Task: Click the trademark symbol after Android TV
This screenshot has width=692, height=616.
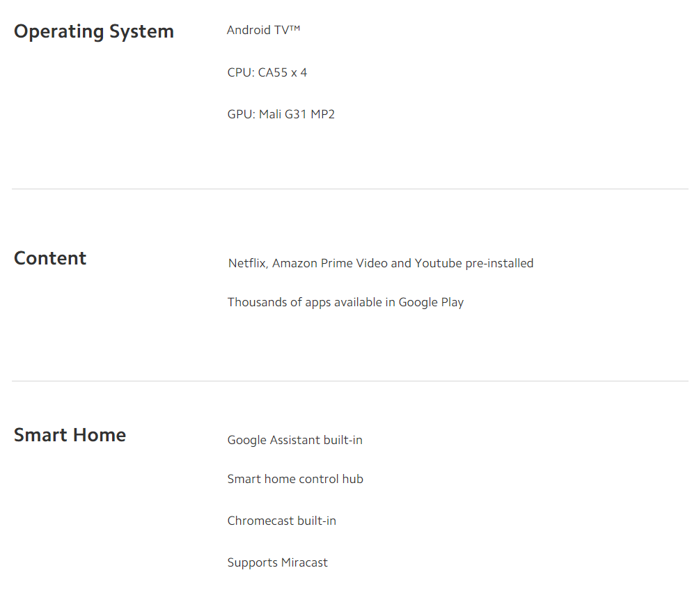Action: tap(294, 28)
